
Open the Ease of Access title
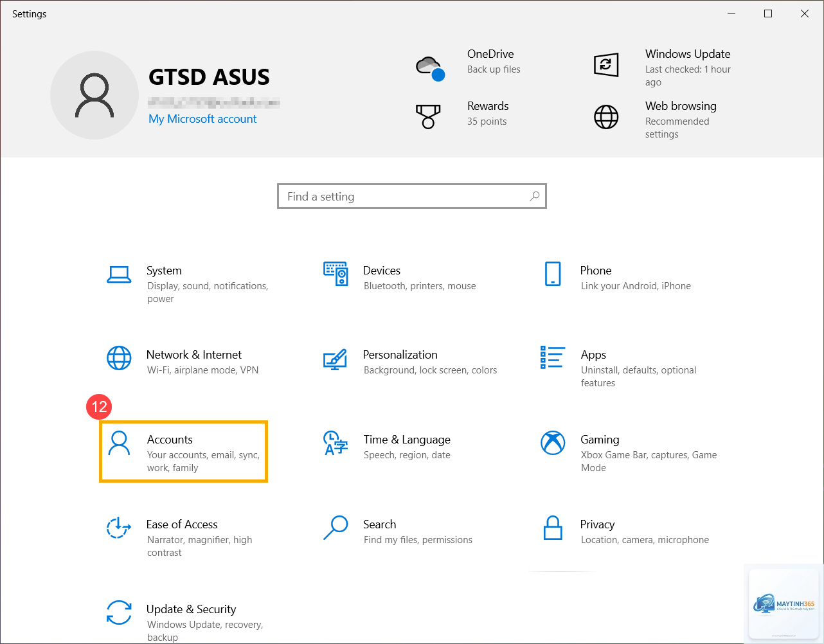[182, 524]
